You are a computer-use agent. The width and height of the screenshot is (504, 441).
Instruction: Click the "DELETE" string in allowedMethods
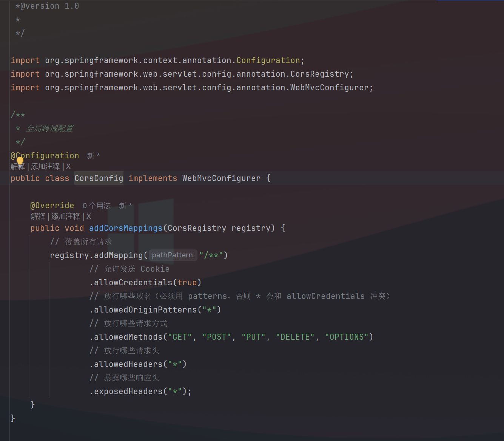[295, 337]
